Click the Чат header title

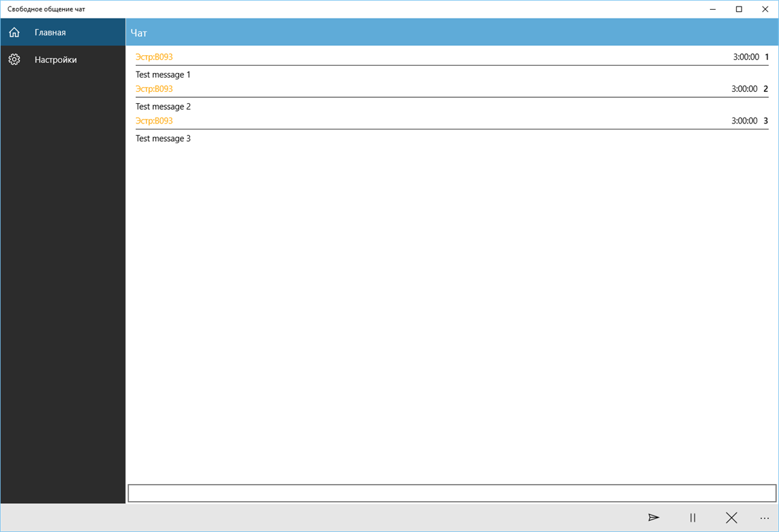[x=139, y=33]
